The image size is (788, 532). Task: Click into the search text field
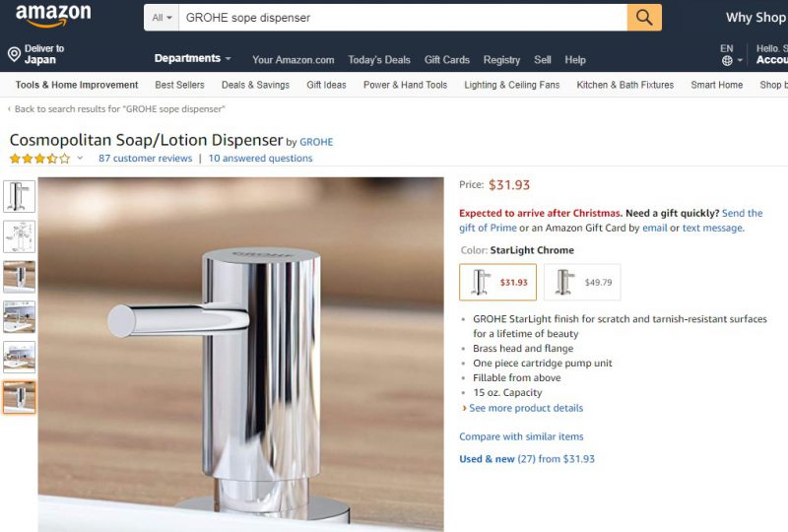click(403, 18)
